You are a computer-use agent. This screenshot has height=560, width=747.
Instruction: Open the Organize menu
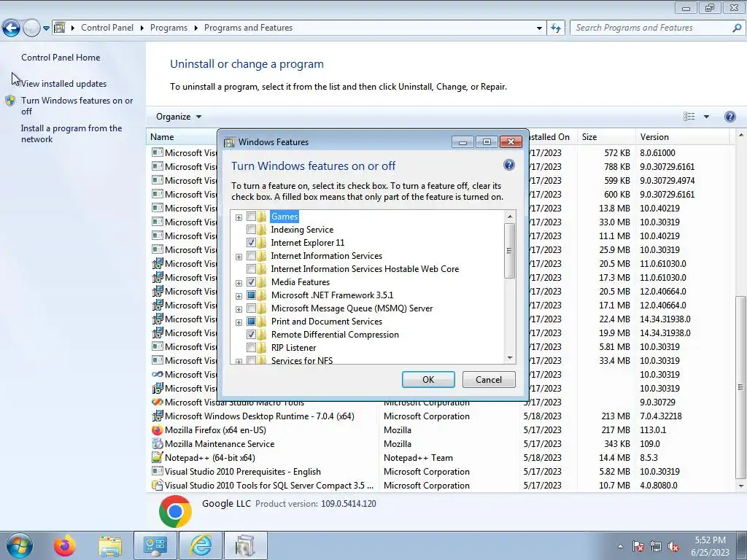179,117
